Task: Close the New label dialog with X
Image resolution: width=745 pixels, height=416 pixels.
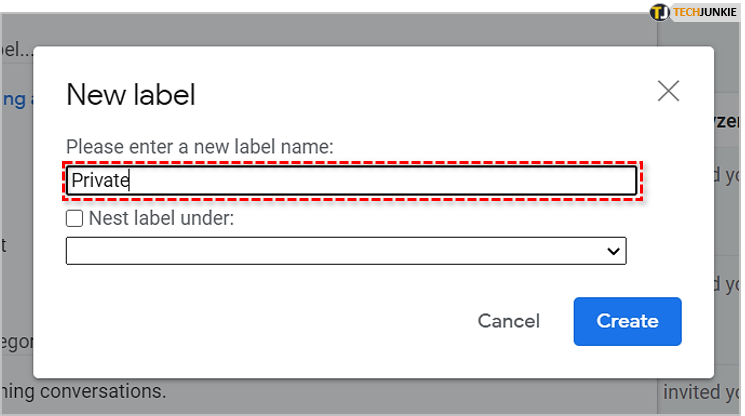Action: point(668,91)
